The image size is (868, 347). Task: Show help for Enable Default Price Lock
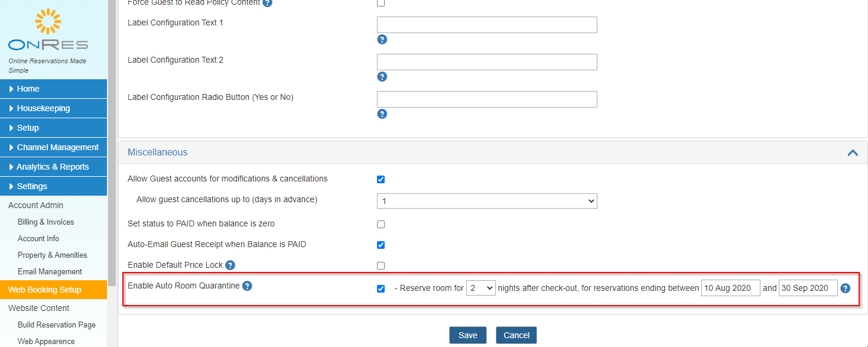[x=230, y=265]
